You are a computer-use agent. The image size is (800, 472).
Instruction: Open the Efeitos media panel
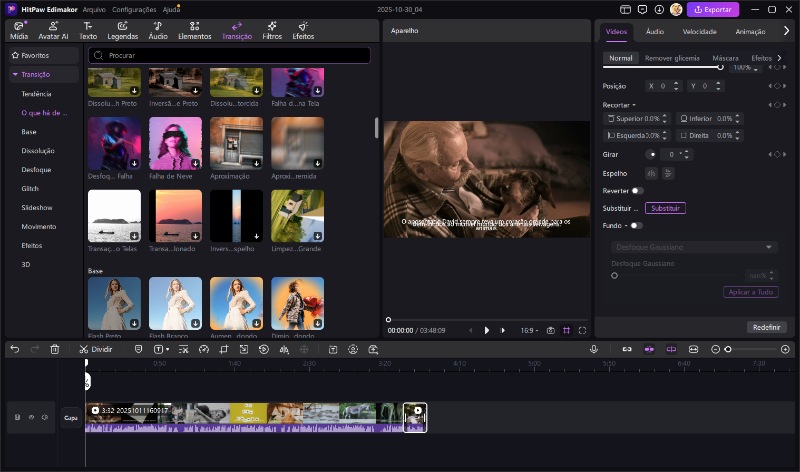(302, 30)
